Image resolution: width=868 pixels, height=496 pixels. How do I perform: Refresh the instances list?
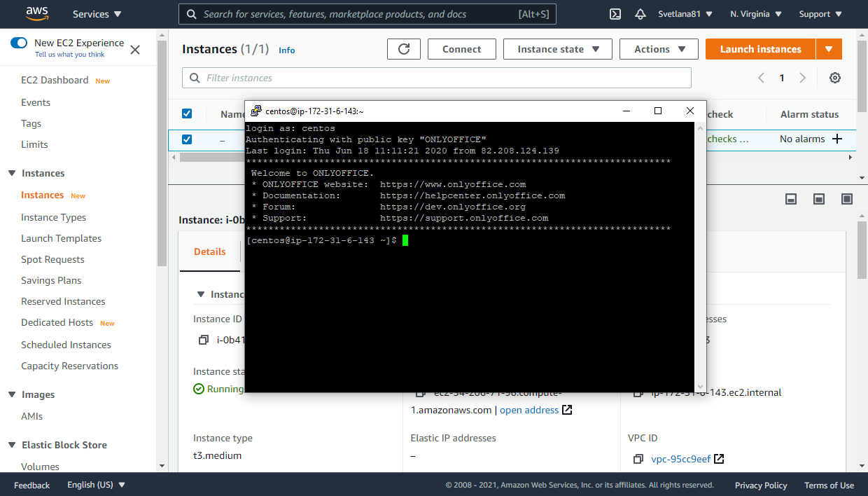coord(403,49)
